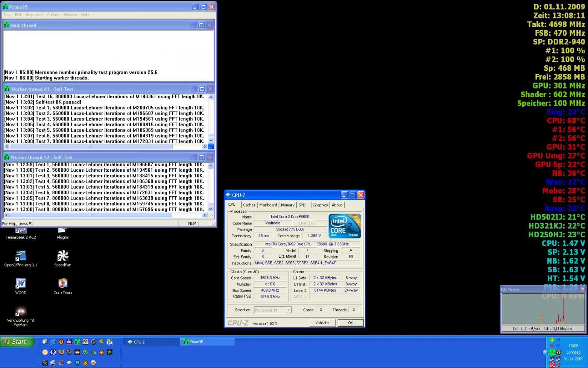Viewport: 588px width, 368px height.
Task: Click the Main thread window icon
Action: (6, 25)
